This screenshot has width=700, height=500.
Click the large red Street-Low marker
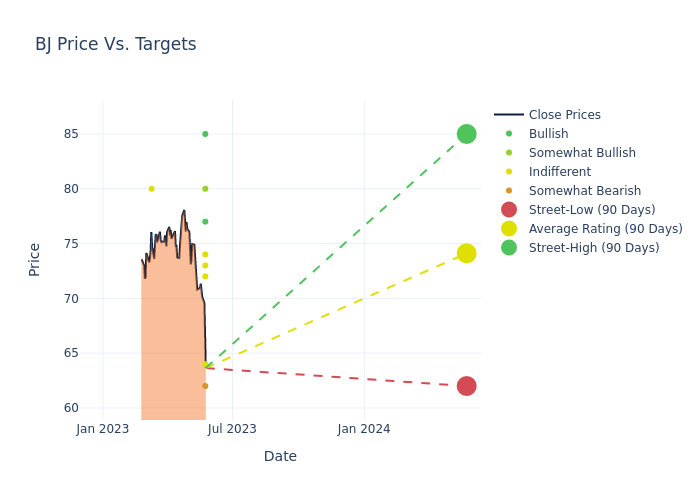click(466, 386)
